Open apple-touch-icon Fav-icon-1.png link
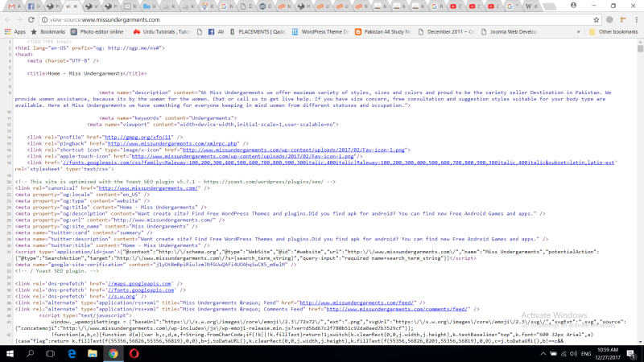Image resolution: width=644 pixels, height=362 pixels. [243, 156]
